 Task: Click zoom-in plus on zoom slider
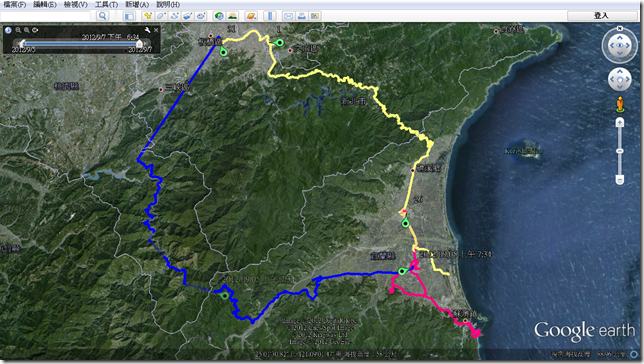coord(620,122)
